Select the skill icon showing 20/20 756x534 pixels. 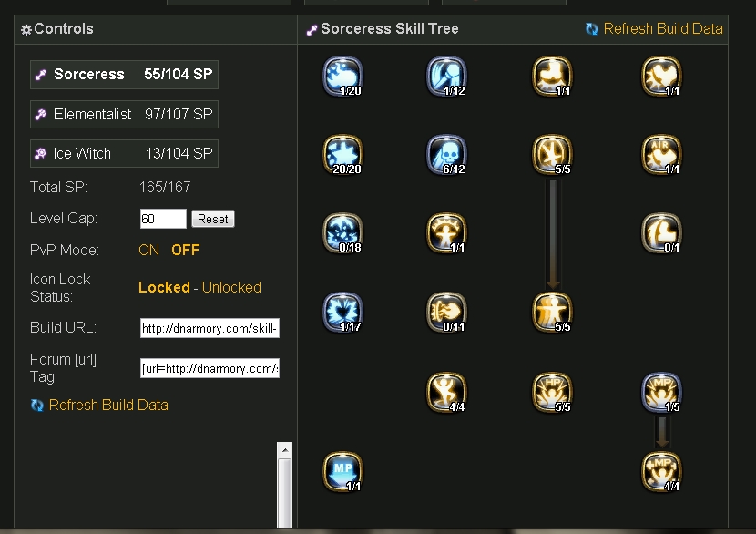342,154
